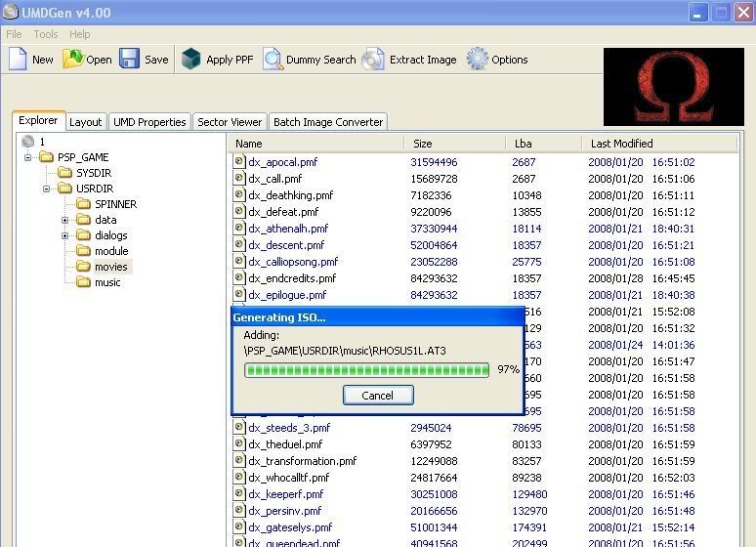Select dx_calliopsong.pmf file name
Viewport: 756px width, 547px height.
pos(293,262)
